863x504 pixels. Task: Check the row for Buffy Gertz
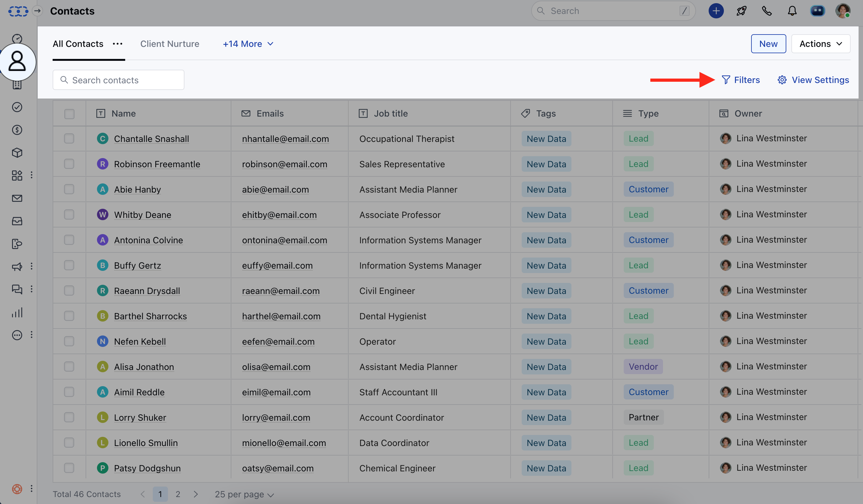pyautogui.click(x=69, y=265)
